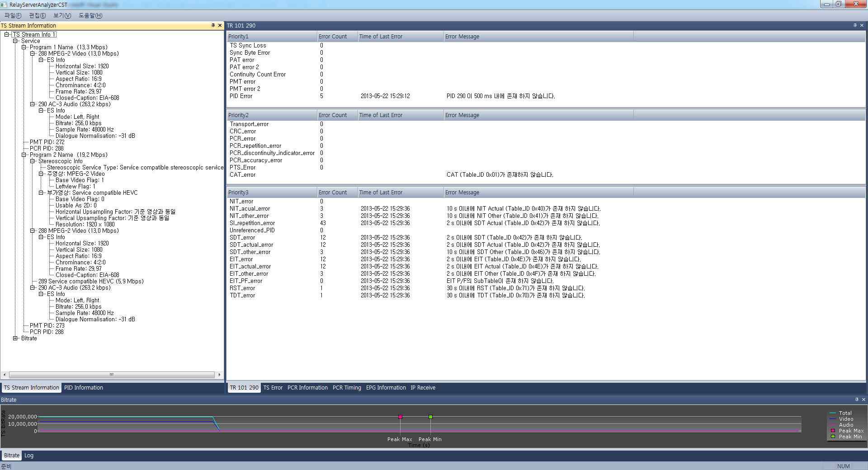
Task: Pin the TR 101 290 panel
Action: [855, 25]
